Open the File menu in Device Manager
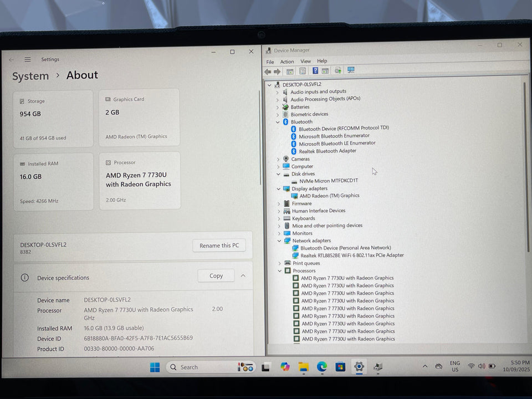 [x=270, y=62]
